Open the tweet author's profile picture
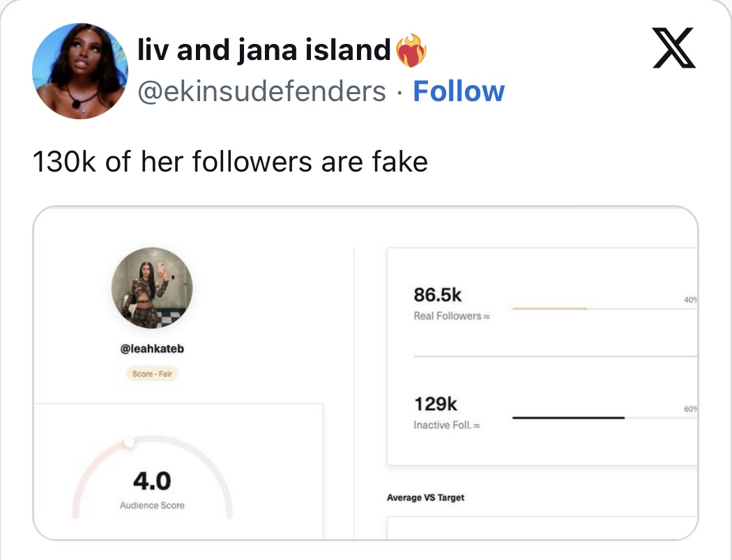 pyautogui.click(x=80, y=71)
